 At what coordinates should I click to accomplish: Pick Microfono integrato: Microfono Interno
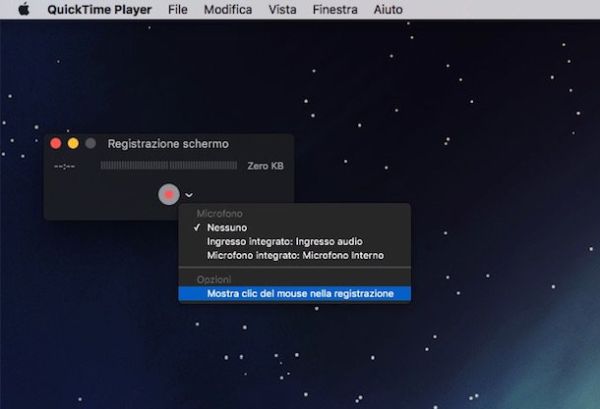click(285, 255)
